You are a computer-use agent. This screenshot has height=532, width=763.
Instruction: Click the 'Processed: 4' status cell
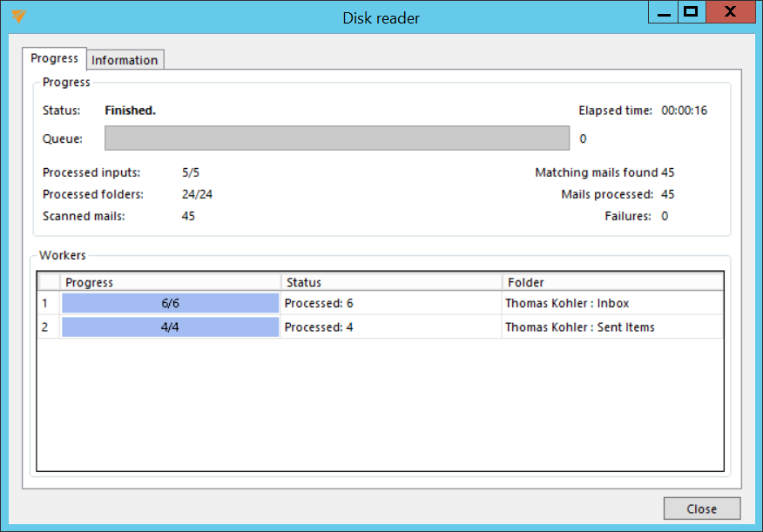tap(391, 327)
